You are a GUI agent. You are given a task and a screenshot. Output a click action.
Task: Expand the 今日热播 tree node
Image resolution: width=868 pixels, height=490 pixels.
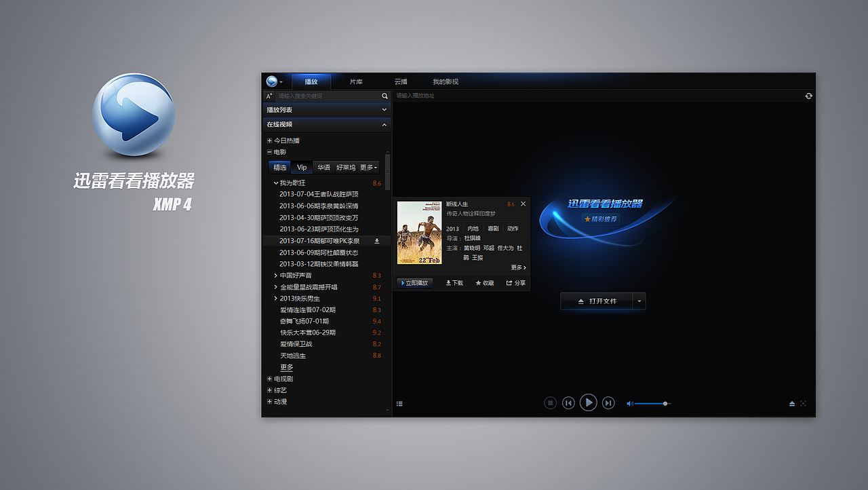pos(269,140)
